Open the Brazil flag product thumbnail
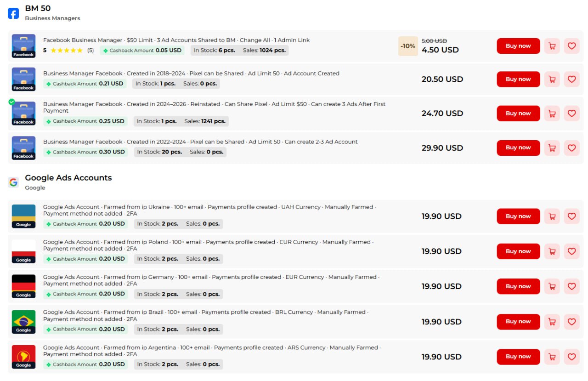 (x=23, y=322)
